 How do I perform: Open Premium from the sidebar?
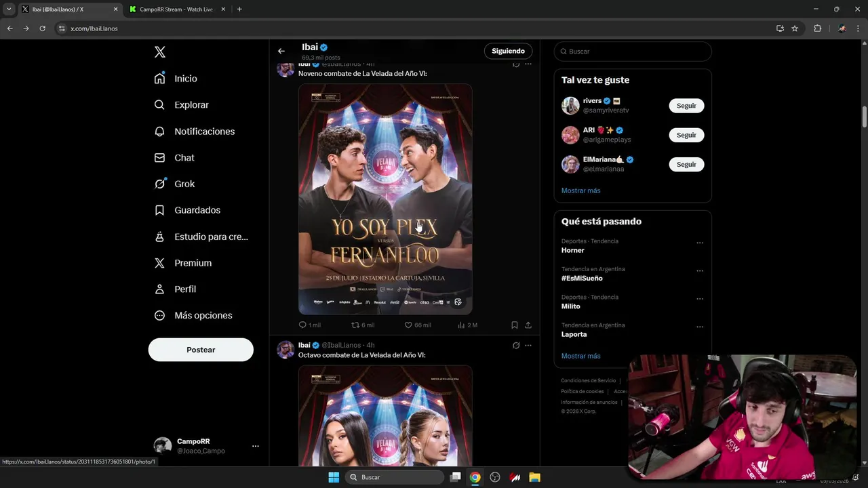tap(183, 263)
